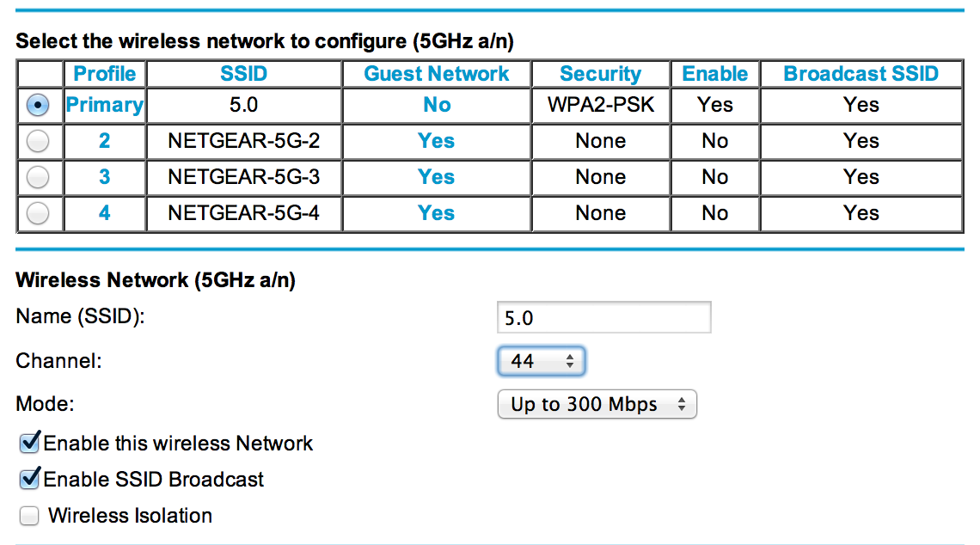The height and width of the screenshot is (545, 980).
Task: Click Guest Network Yes for NETGEAR-5G-4
Action: pos(436,213)
